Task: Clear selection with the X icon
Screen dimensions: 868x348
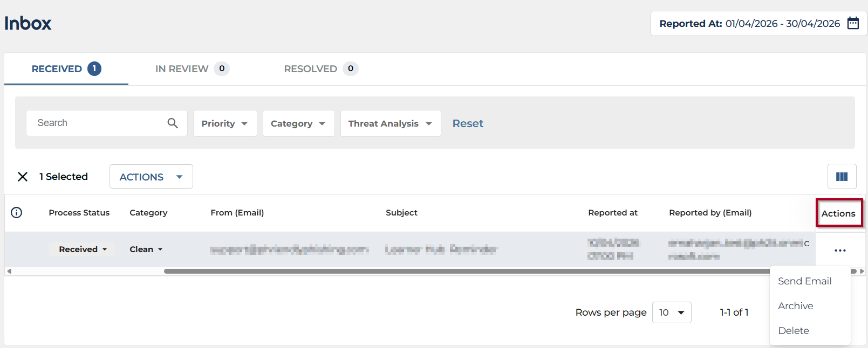Action: 23,177
